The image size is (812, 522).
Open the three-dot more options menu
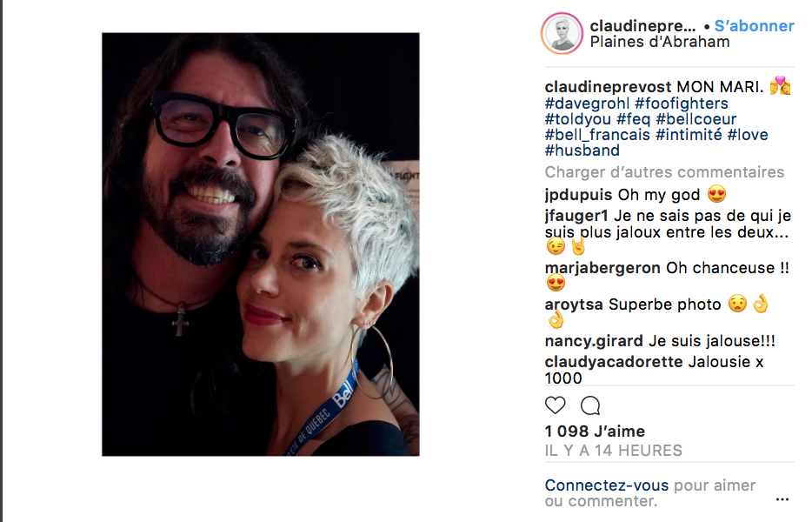pyautogui.click(x=782, y=499)
